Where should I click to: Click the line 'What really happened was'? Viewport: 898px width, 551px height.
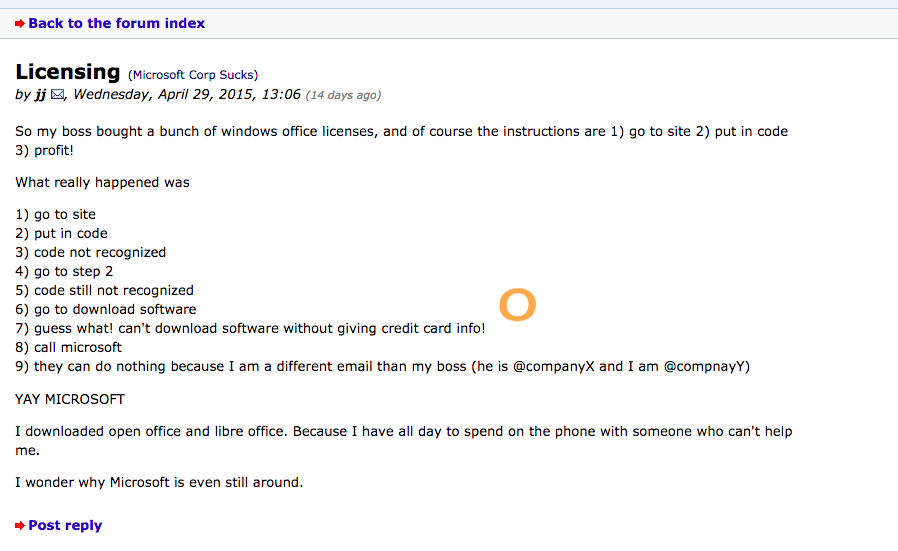(x=103, y=182)
